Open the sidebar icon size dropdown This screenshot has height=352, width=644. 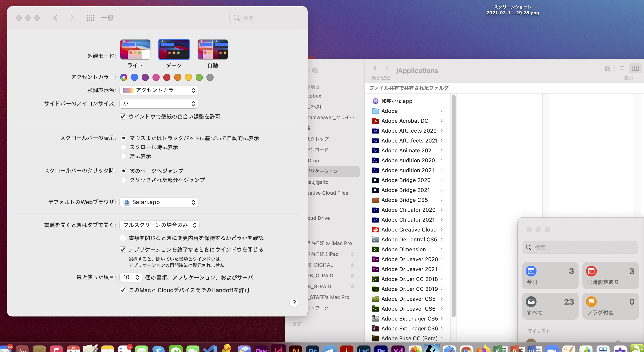pyautogui.click(x=159, y=104)
